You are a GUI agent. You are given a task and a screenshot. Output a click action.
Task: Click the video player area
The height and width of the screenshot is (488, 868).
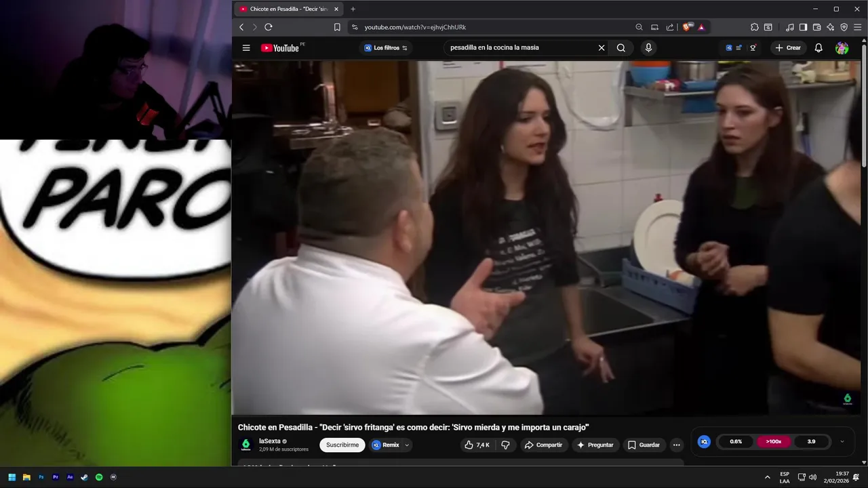click(547, 237)
